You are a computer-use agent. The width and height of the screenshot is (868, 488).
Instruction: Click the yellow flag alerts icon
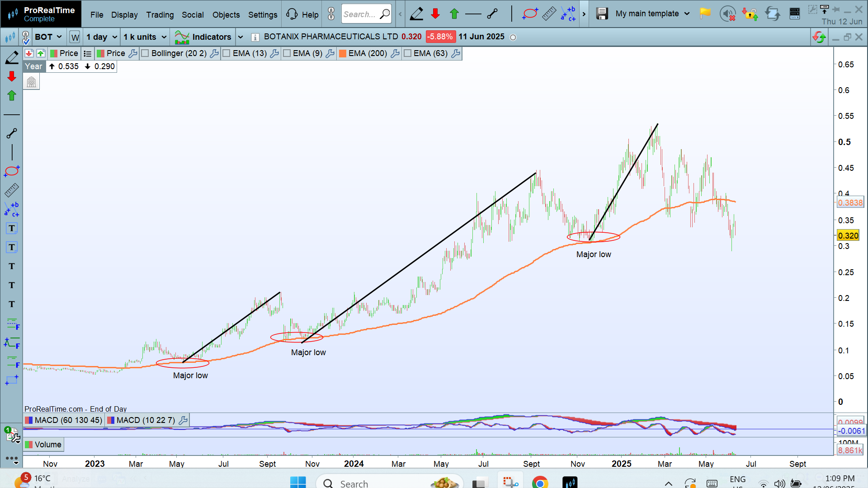(x=705, y=14)
